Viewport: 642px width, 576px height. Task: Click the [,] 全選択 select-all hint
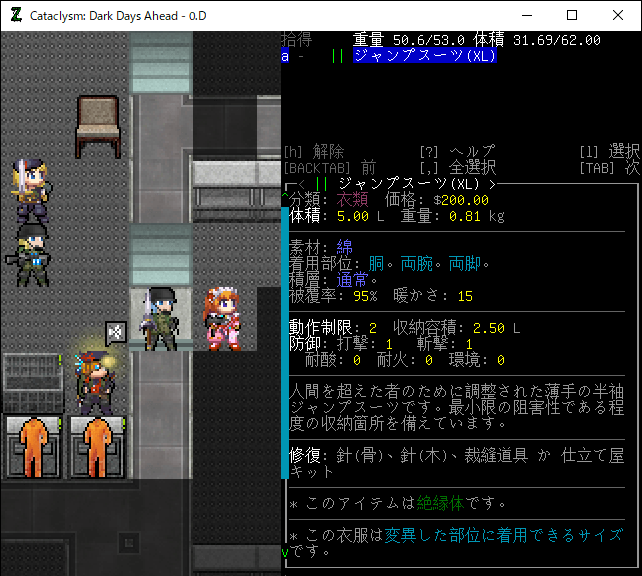point(458,168)
